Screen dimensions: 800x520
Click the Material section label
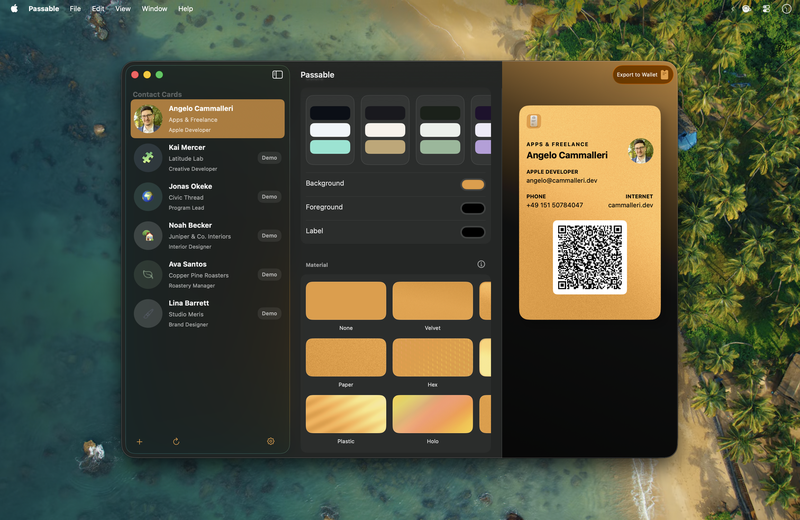click(x=317, y=265)
